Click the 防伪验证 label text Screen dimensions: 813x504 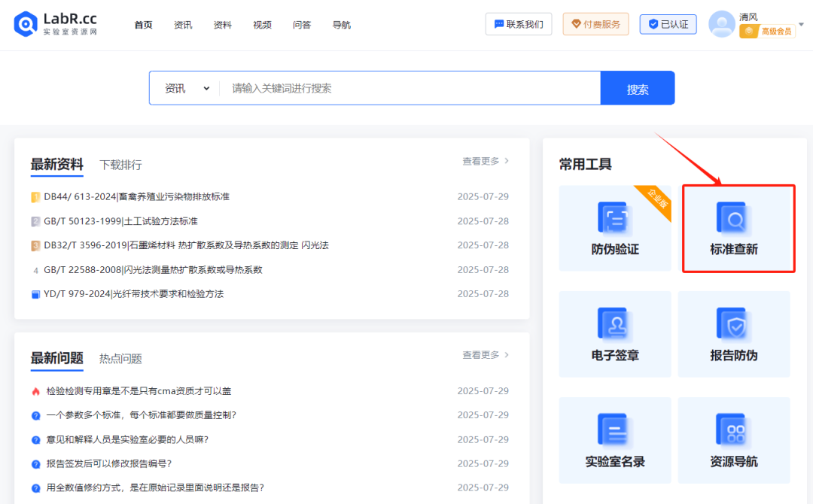click(x=615, y=249)
